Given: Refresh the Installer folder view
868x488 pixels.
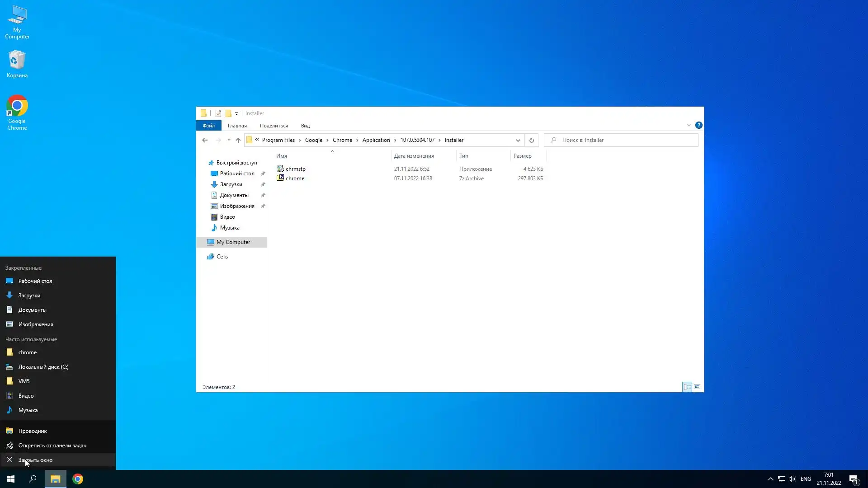Looking at the screenshot, I should [532, 140].
